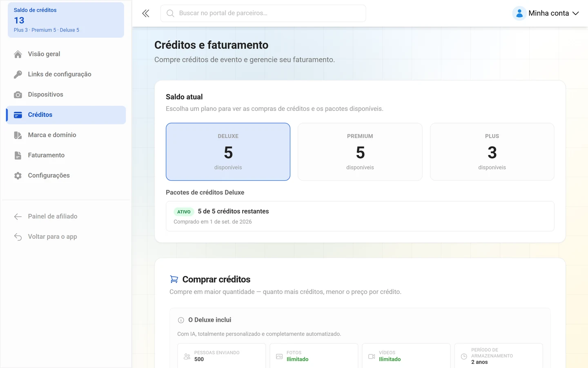Focus the Buscar no portal de parceiros field
Screen dimensions: 588x368
(263, 13)
